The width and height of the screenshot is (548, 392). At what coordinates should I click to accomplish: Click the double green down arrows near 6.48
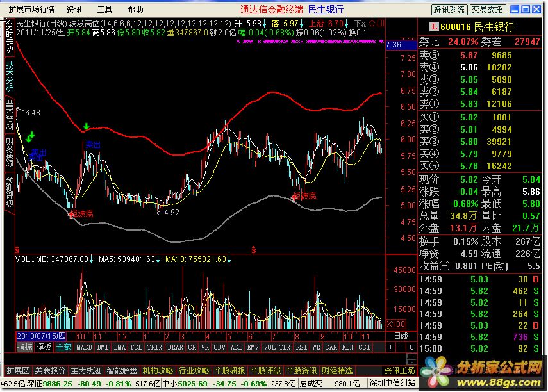30,136
